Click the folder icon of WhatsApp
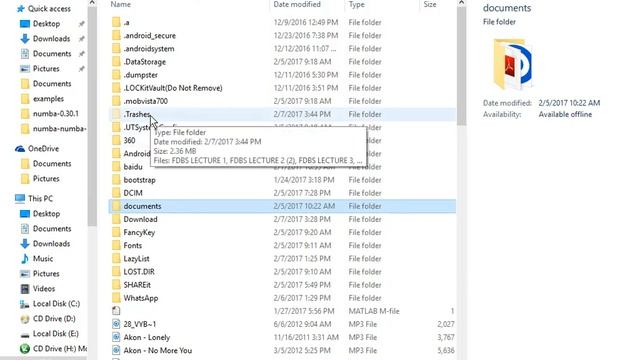 [x=116, y=298]
